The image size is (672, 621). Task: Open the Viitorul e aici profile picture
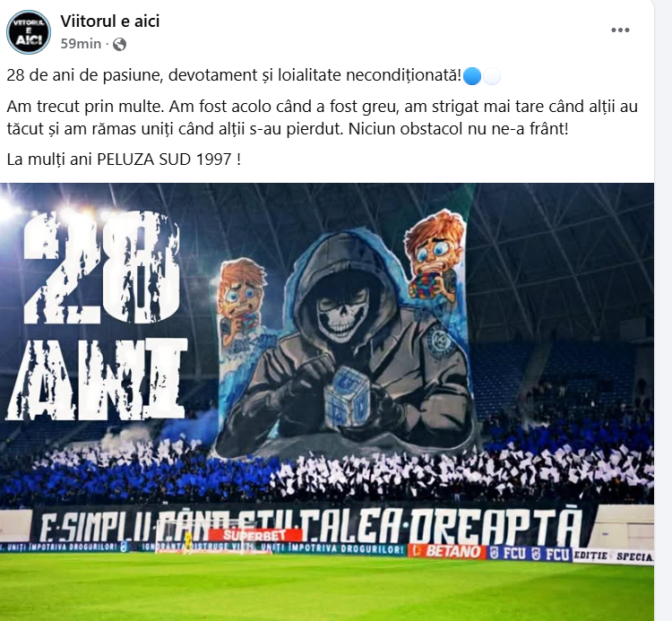[29, 32]
